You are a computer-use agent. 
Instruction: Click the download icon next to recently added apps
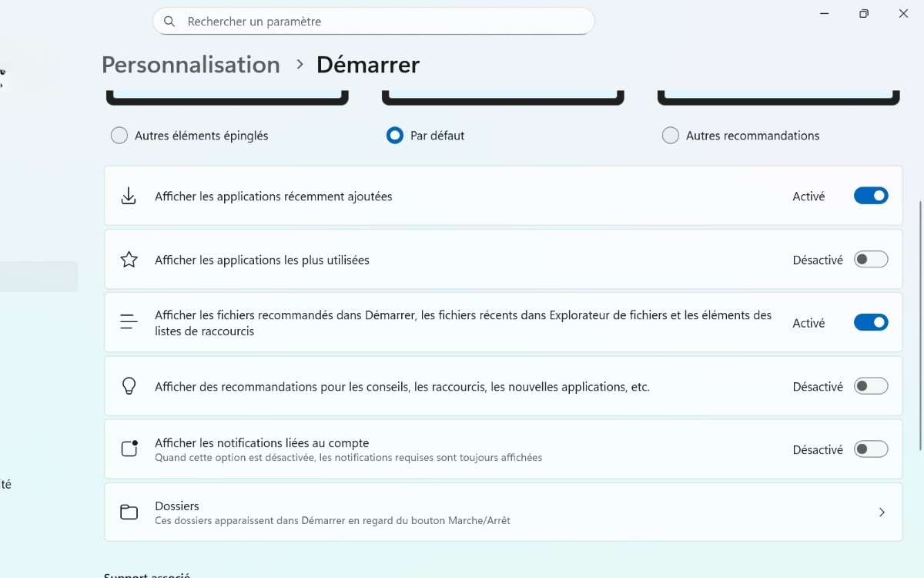(129, 196)
